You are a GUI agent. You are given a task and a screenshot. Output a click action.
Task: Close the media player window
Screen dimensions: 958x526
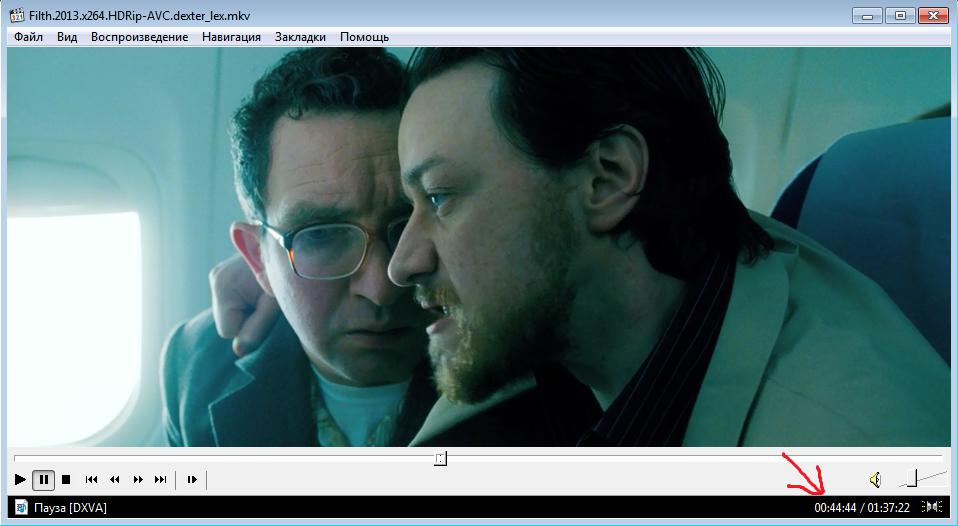tap(933, 16)
